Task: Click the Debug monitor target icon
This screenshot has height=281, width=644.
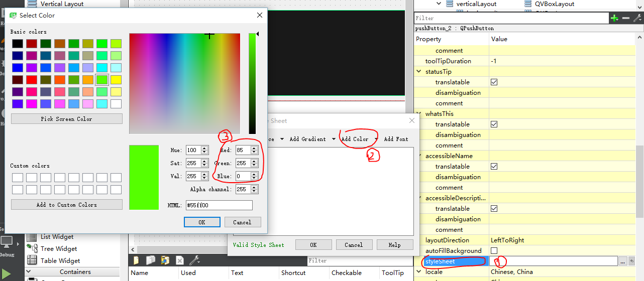Action: (7, 242)
